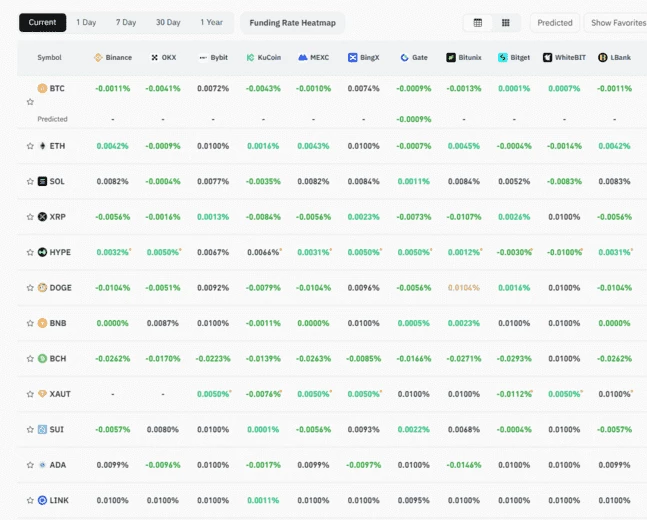
Task: Toggle the favorite star for SOL
Action: coord(30,181)
